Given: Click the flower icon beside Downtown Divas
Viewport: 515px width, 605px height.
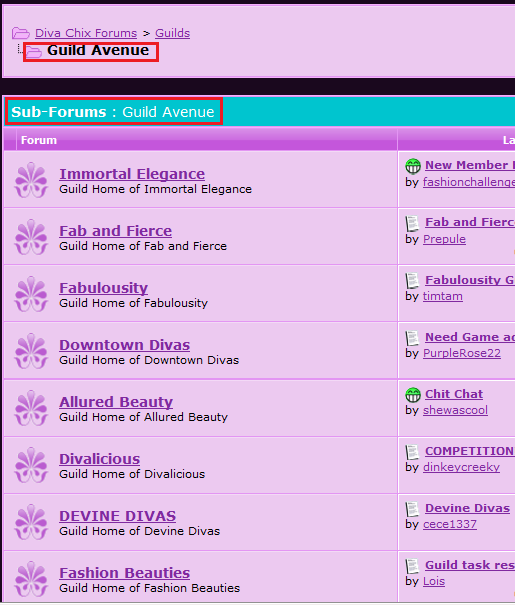Looking at the screenshot, I should (x=31, y=351).
